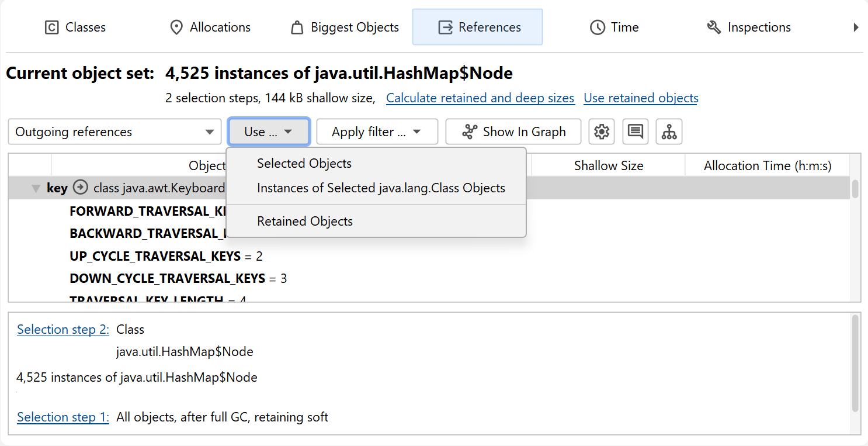Click the comment bubble toolbar icon
Screen dimensions: 868x446
[635, 132]
